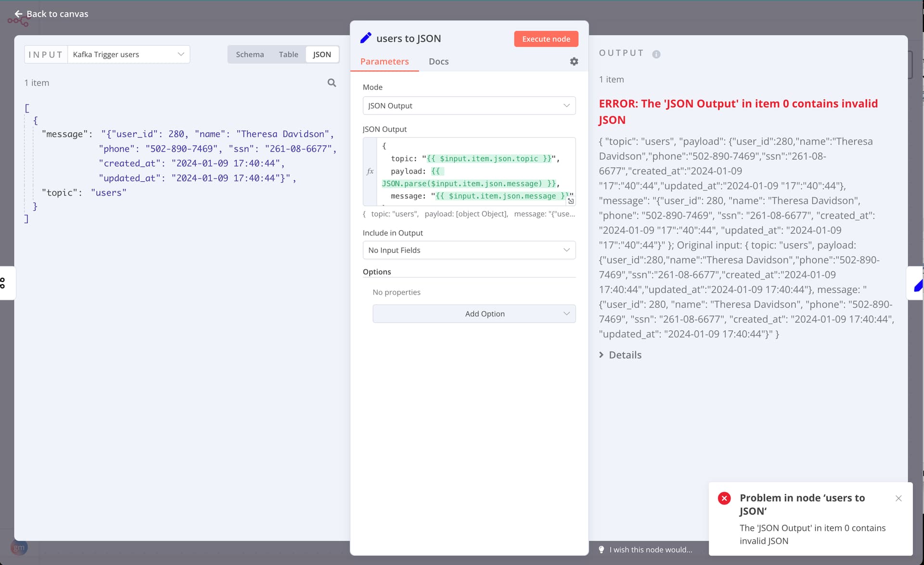Select the Parameters tab
This screenshot has height=565, width=924.
pyautogui.click(x=384, y=62)
